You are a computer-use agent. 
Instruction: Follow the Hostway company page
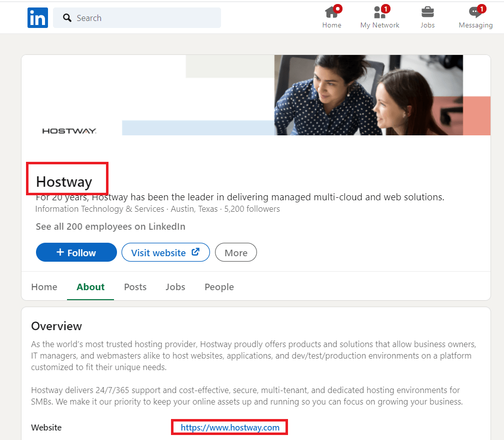(x=76, y=252)
